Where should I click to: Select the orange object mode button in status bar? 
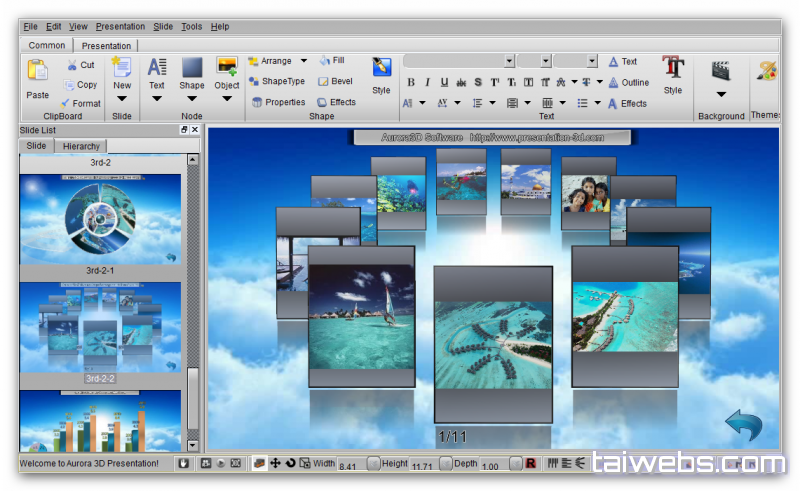pos(260,463)
